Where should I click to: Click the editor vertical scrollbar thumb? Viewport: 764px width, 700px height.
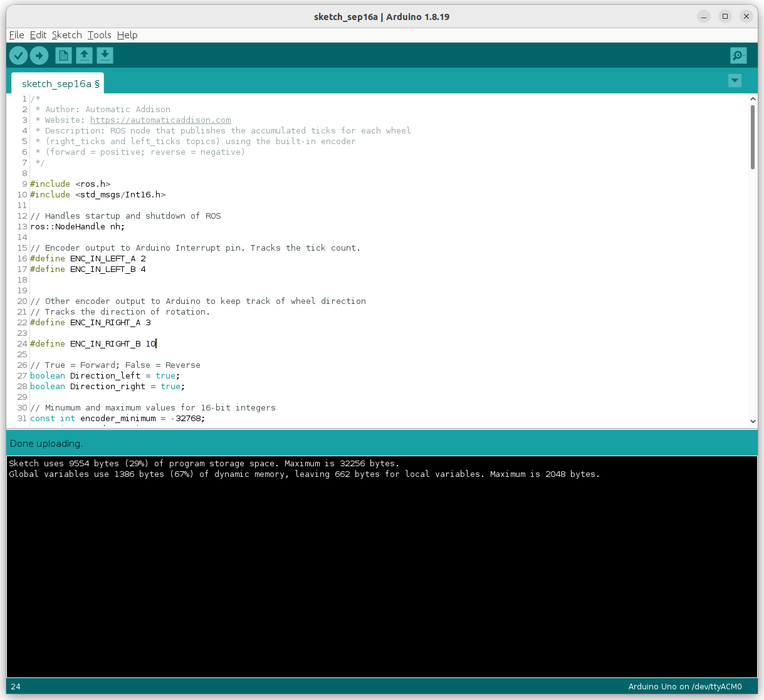753,137
